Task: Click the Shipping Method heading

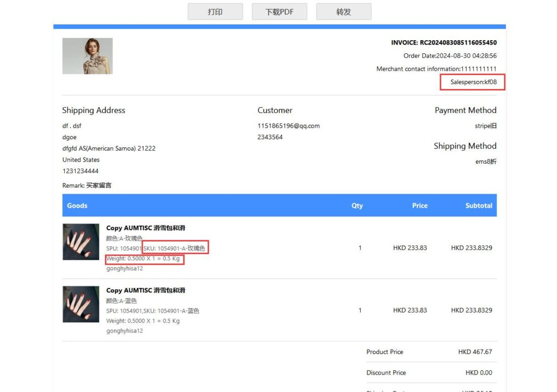Action: 465,146
